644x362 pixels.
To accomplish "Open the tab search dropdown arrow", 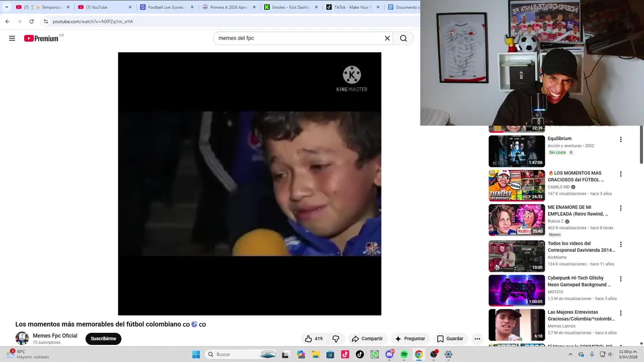I will tap(7, 7).
